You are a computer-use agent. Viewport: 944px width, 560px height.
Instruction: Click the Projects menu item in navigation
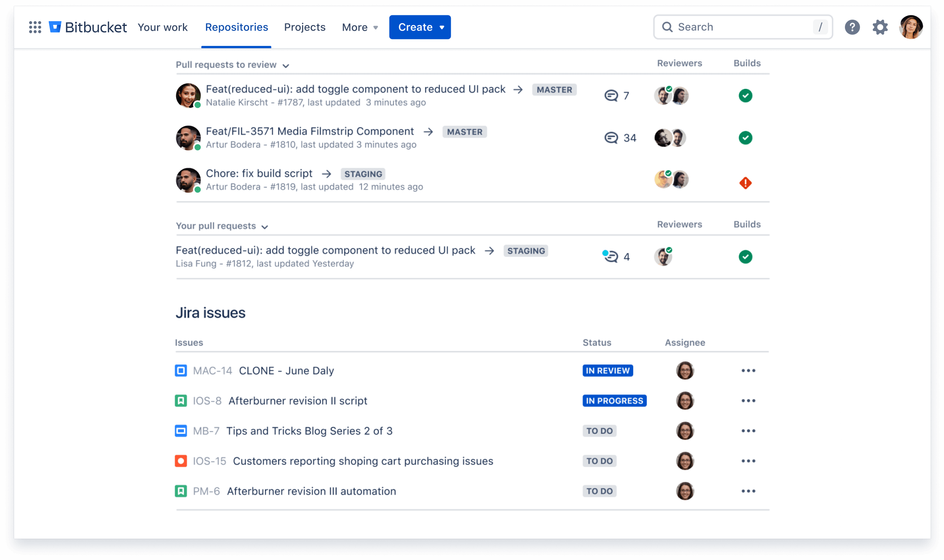click(305, 28)
